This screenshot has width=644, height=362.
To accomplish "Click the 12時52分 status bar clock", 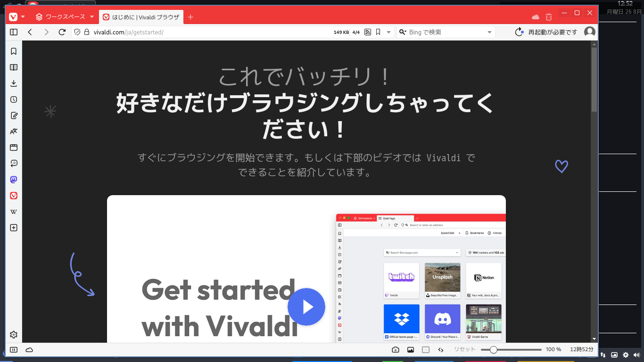I will 582,350.
